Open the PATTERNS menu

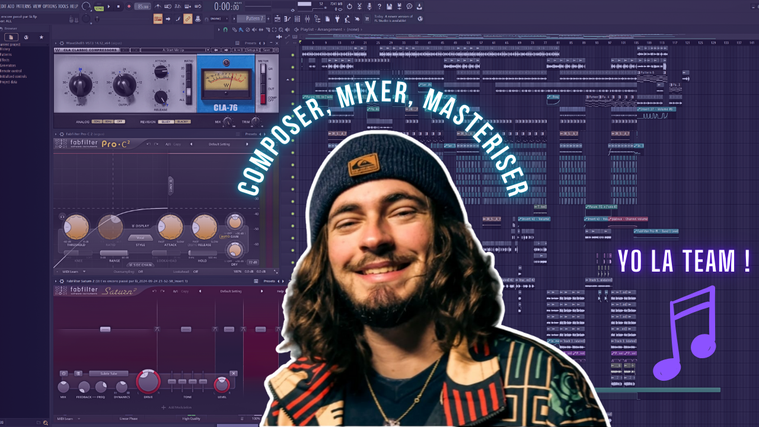[x=23, y=6]
